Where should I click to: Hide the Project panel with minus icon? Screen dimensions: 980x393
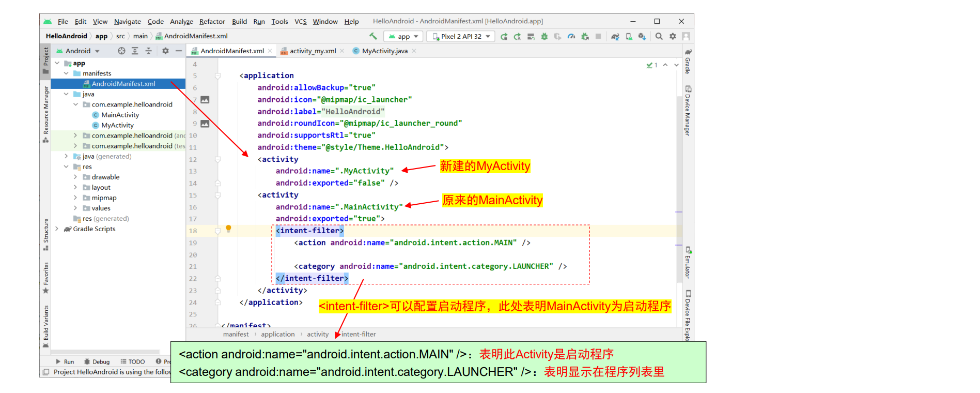click(179, 51)
